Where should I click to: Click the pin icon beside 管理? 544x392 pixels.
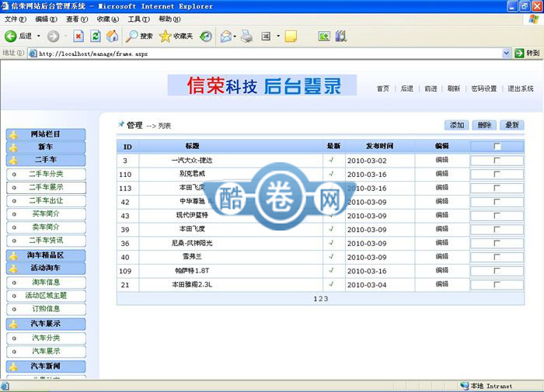point(121,124)
